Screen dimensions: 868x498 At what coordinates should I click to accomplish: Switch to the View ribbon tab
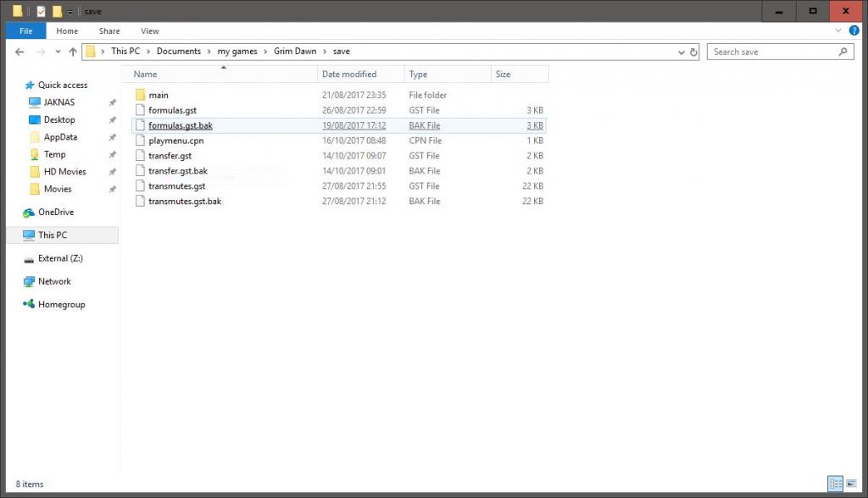point(149,31)
